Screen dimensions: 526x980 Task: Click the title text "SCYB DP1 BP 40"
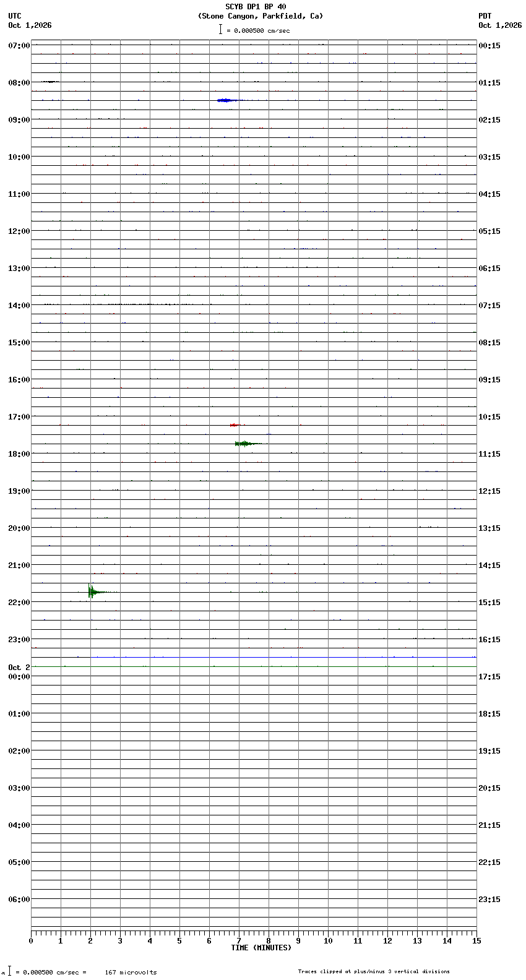coord(256,7)
